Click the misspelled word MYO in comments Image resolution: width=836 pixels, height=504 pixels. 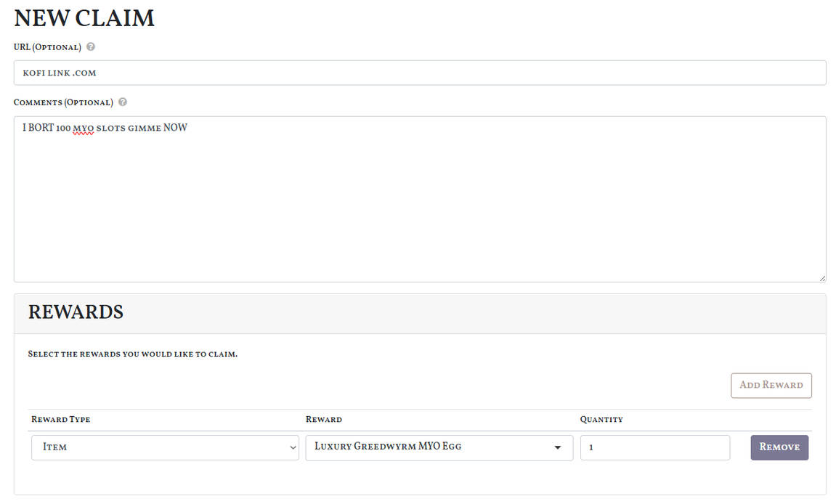pos(84,128)
